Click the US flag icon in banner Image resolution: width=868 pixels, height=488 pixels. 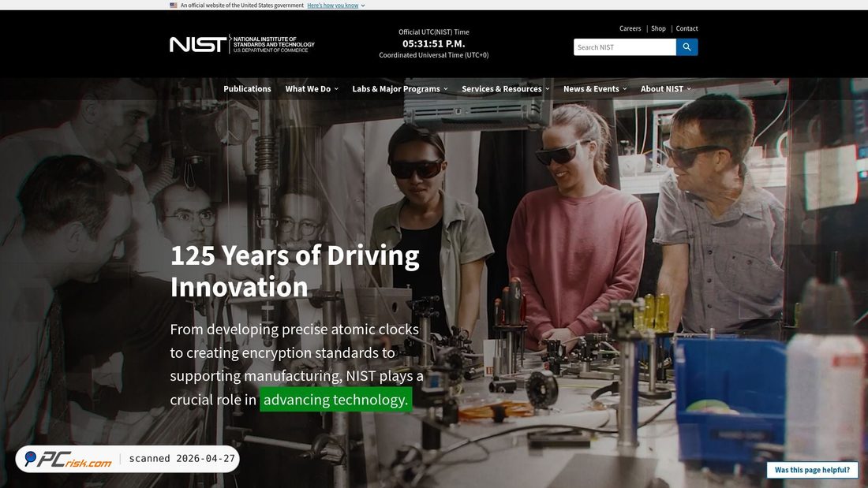[174, 5]
